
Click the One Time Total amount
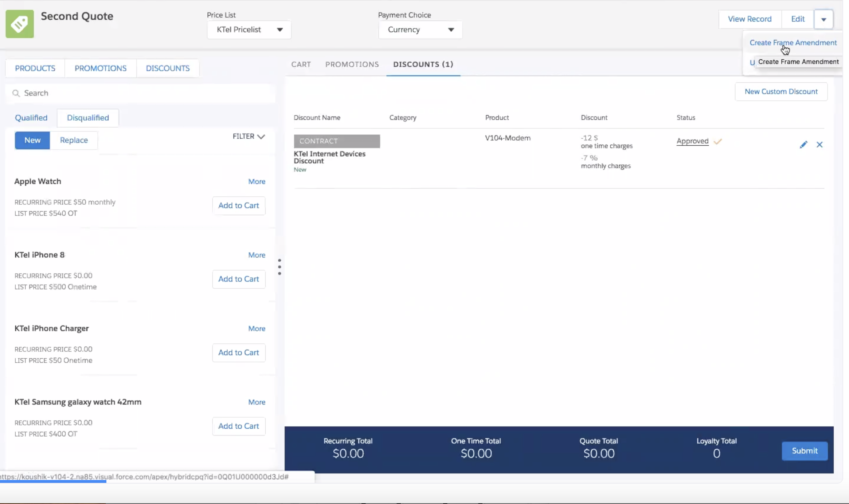click(x=476, y=454)
